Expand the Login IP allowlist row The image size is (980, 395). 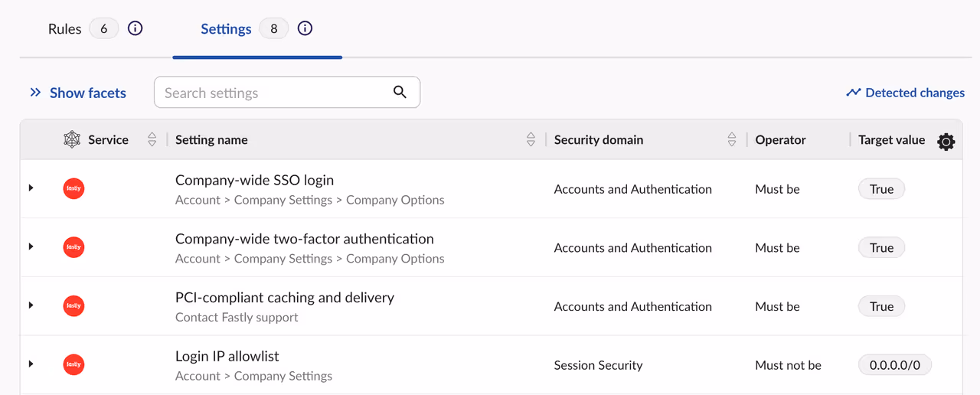point(31,364)
